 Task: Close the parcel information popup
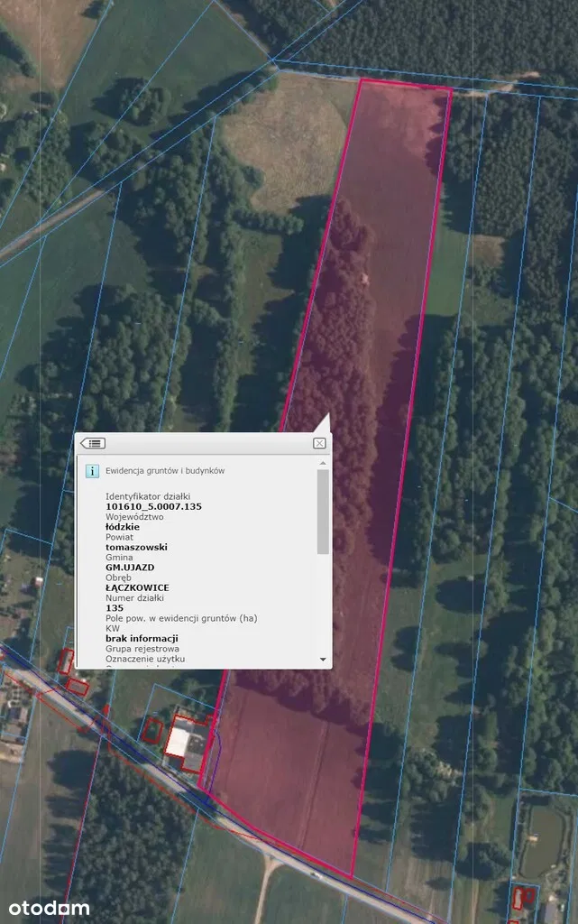[x=319, y=443]
